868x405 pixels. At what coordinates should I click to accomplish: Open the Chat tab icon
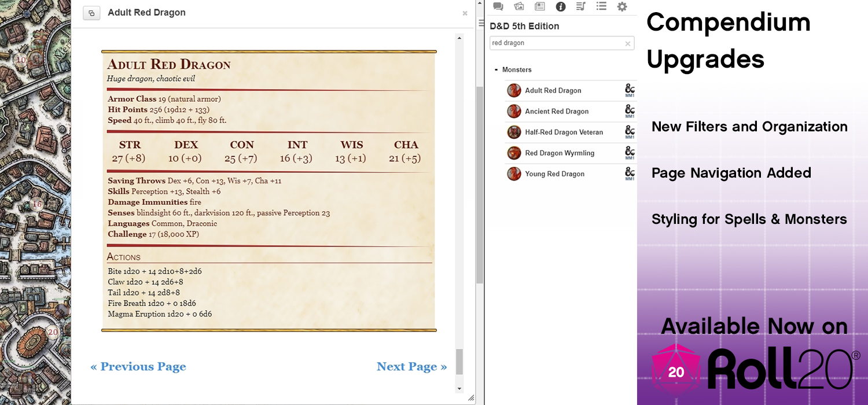(x=498, y=6)
